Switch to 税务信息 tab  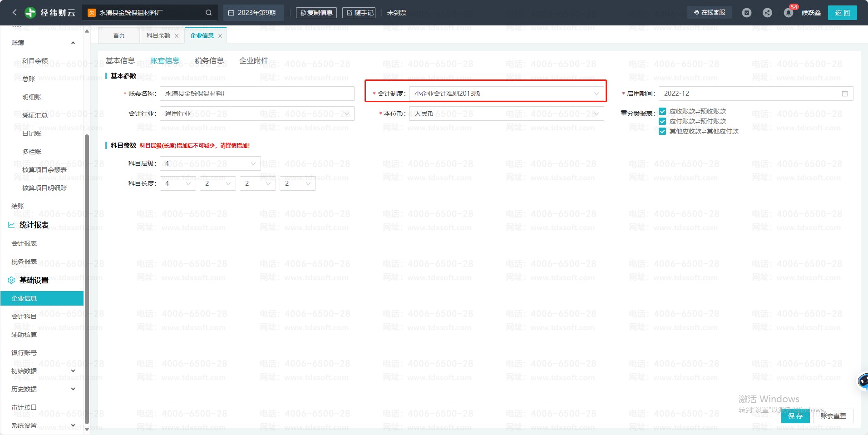coord(209,60)
